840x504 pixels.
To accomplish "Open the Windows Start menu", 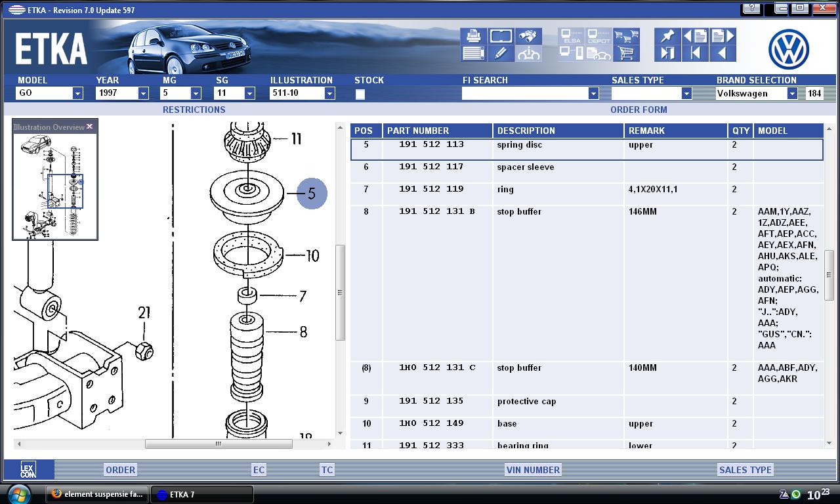I will coord(20,494).
